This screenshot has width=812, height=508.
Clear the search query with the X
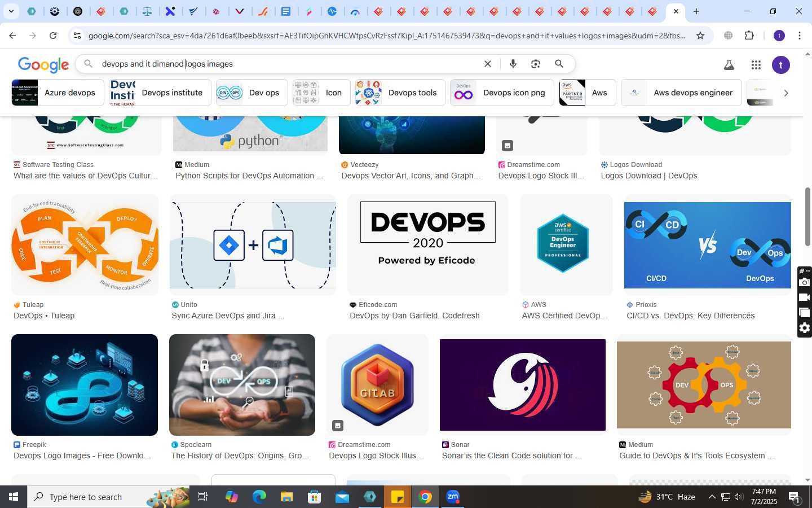[x=488, y=64]
